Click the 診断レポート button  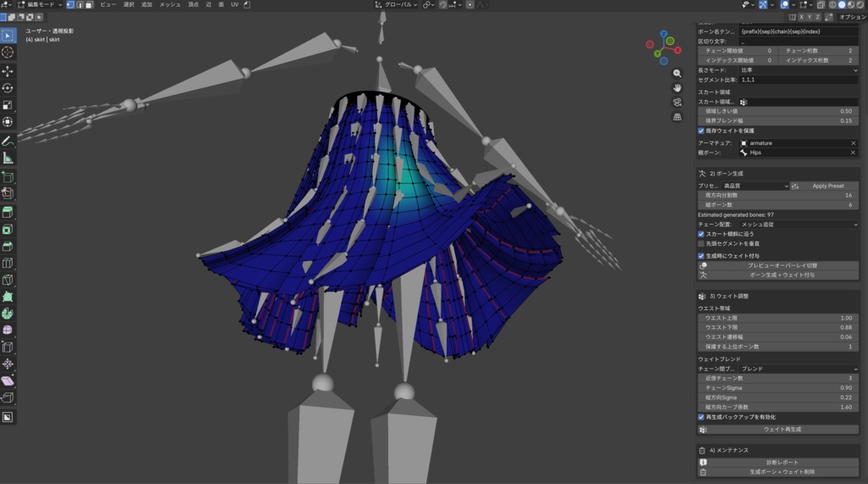pos(778,463)
